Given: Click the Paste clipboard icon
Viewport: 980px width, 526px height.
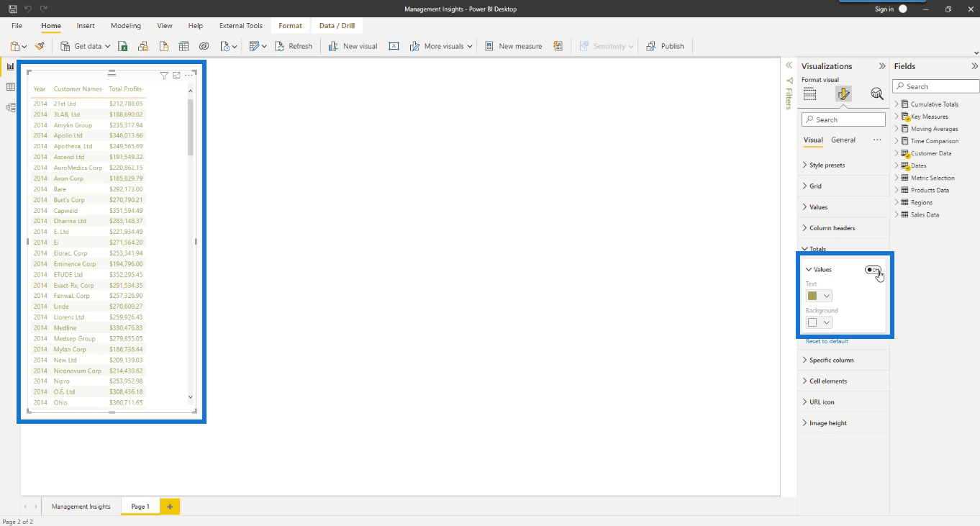Looking at the screenshot, I should coord(16,46).
